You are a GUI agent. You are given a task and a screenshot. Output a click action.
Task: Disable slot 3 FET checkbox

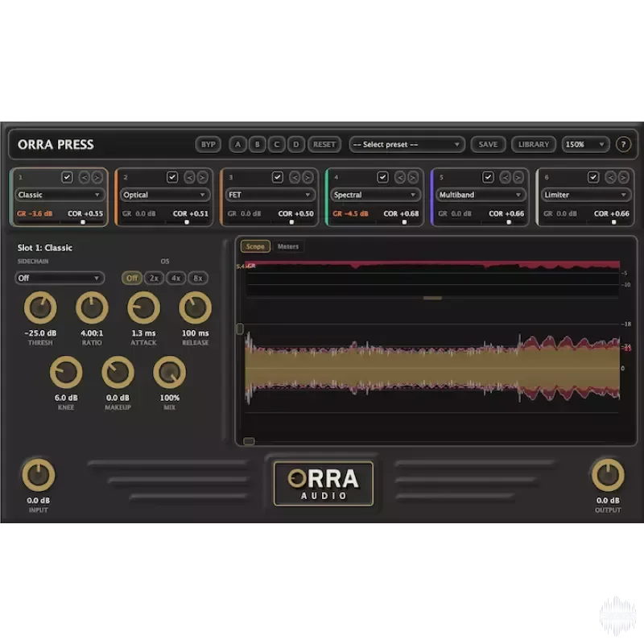(278, 177)
